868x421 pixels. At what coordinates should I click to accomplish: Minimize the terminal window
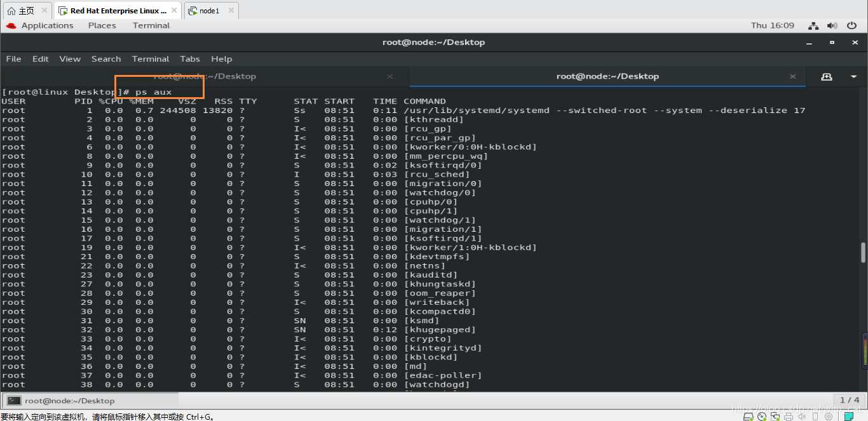(x=810, y=43)
